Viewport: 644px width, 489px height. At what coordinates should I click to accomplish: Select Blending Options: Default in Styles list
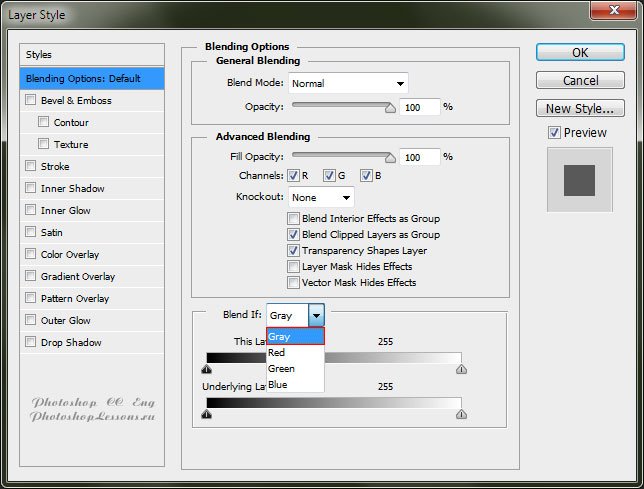(x=92, y=79)
